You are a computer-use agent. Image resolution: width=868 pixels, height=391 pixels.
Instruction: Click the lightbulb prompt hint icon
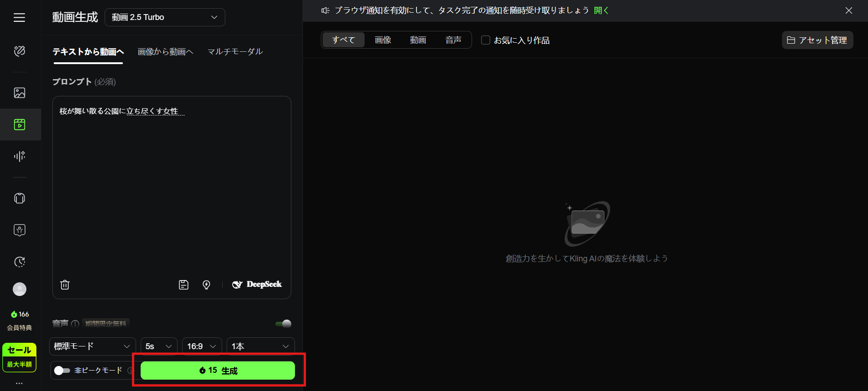click(206, 285)
